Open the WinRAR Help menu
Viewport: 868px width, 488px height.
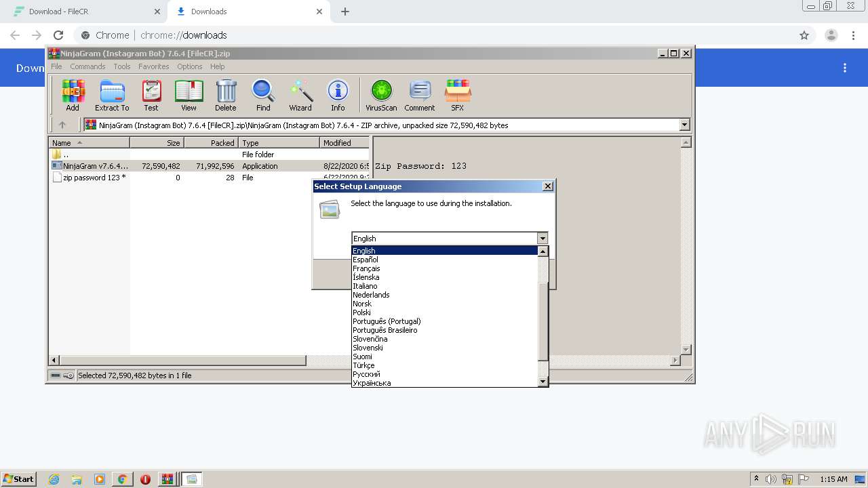tap(217, 66)
